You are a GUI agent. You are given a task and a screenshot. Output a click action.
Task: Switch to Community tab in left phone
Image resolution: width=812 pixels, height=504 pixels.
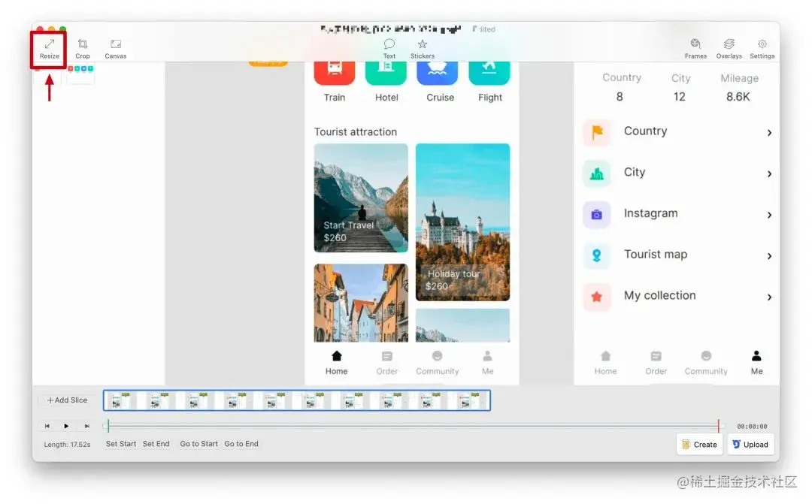(x=437, y=363)
